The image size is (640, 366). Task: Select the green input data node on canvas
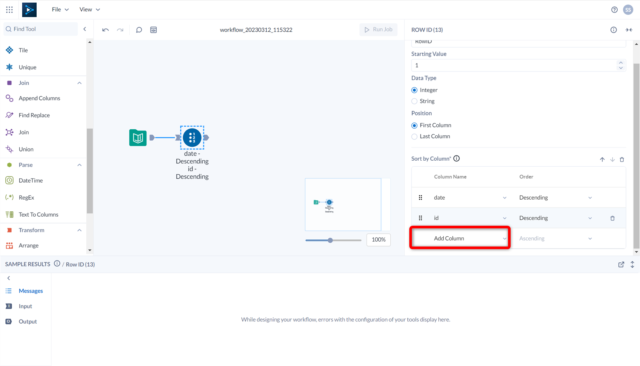point(138,138)
